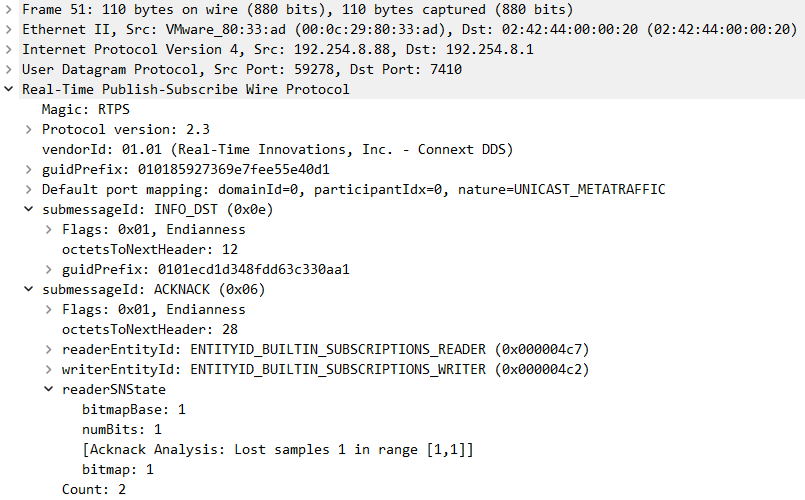Collapse Real-Time Publish-Subscribe Wire Protocol tree

point(9,89)
